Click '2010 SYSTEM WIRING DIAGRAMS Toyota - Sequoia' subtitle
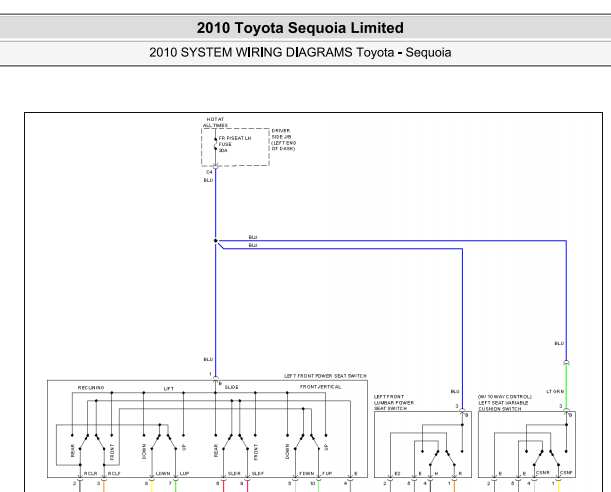Viewport: 611px width, 492px height. point(300,52)
